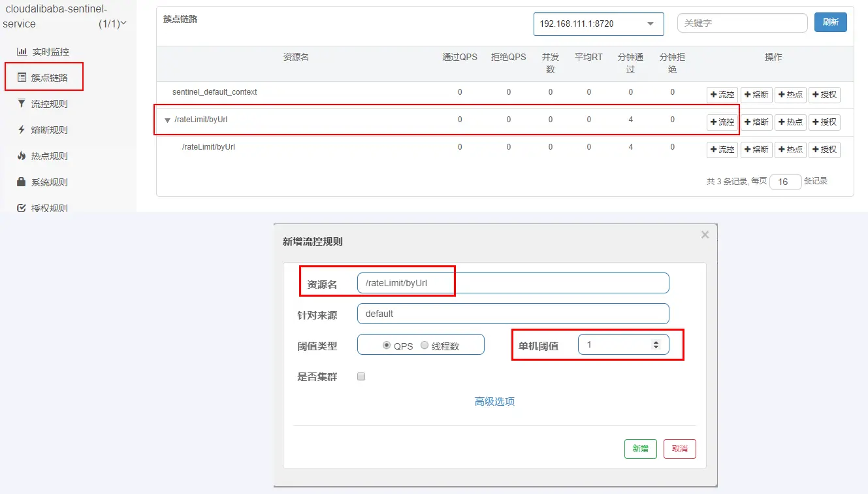The width and height of the screenshot is (868, 494).
Task: Click the 授权规则 check icon
Action: pyautogui.click(x=22, y=208)
